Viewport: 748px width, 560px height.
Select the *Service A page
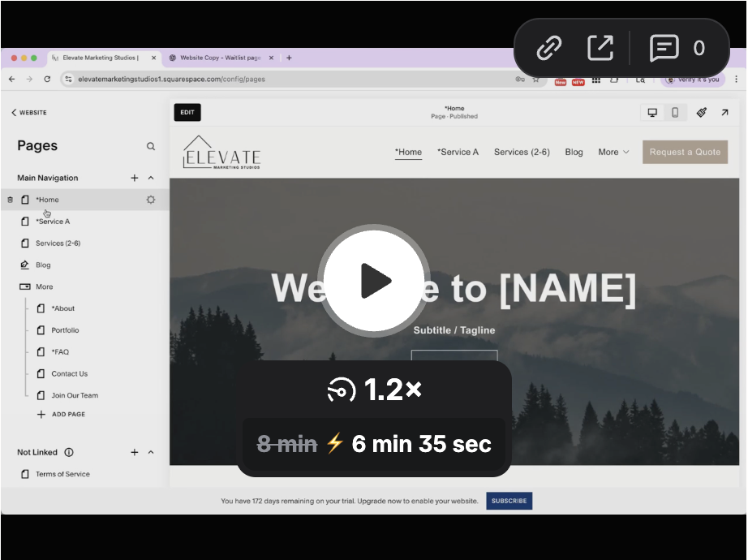tap(53, 222)
